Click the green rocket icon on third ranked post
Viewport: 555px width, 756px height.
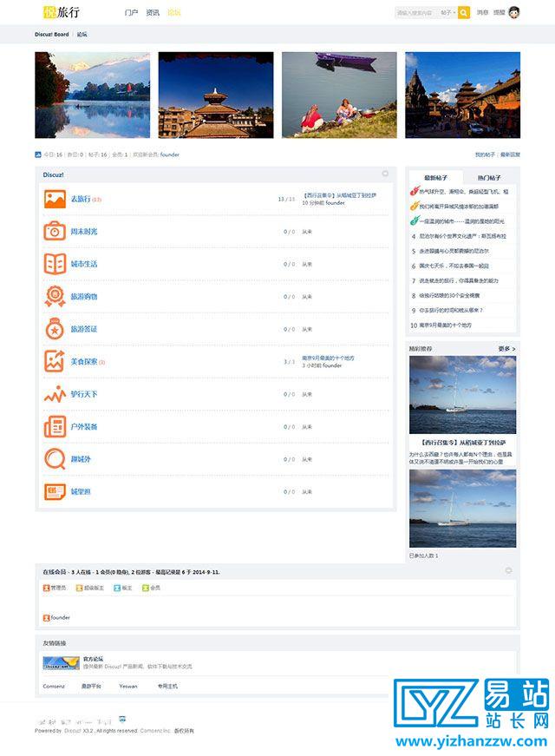click(415, 220)
